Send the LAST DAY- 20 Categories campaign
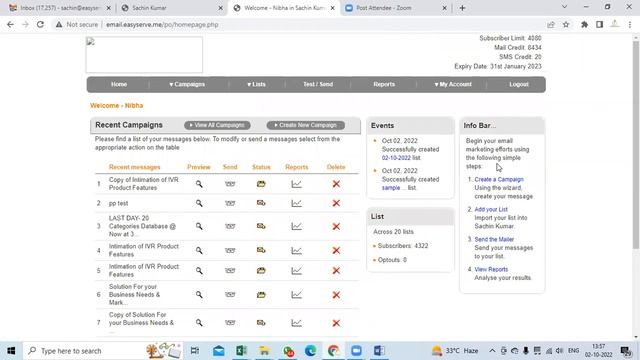The width and height of the screenshot is (640, 360). tap(230, 226)
